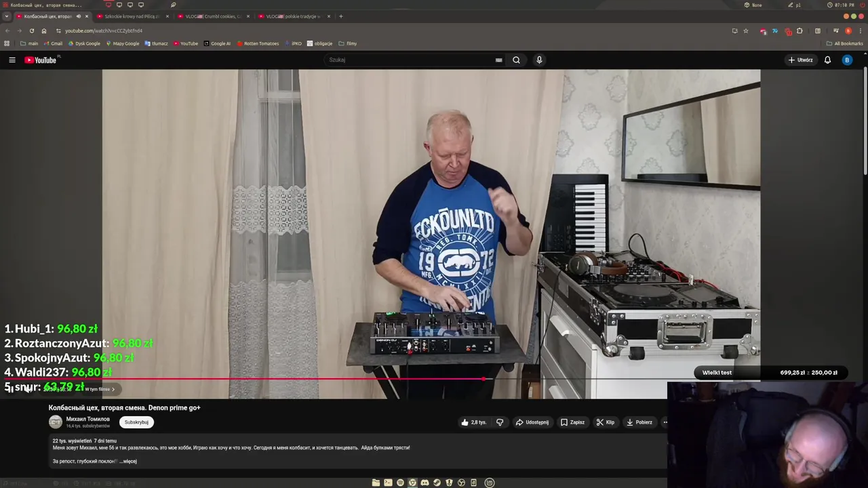
Task: Open a new browser tab
Action: 341,16
